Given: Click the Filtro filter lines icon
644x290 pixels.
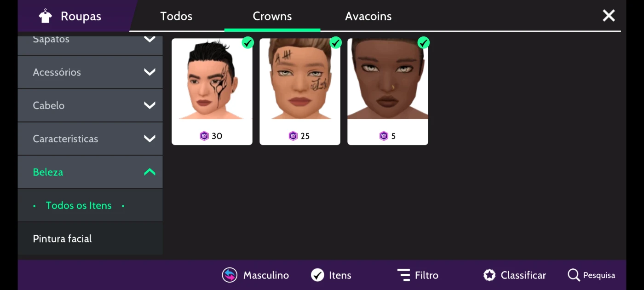Looking at the screenshot, I should [x=403, y=275].
